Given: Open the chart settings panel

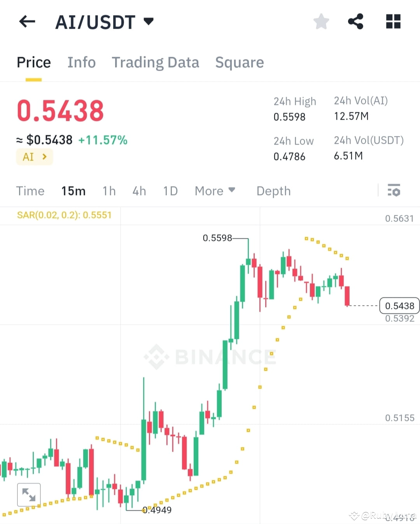Looking at the screenshot, I should pos(394,191).
